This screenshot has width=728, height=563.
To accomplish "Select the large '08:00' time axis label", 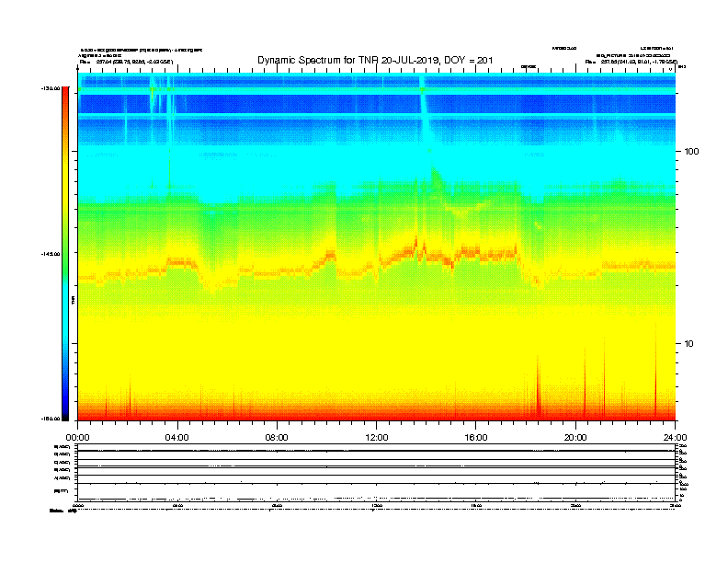I will (277, 438).
